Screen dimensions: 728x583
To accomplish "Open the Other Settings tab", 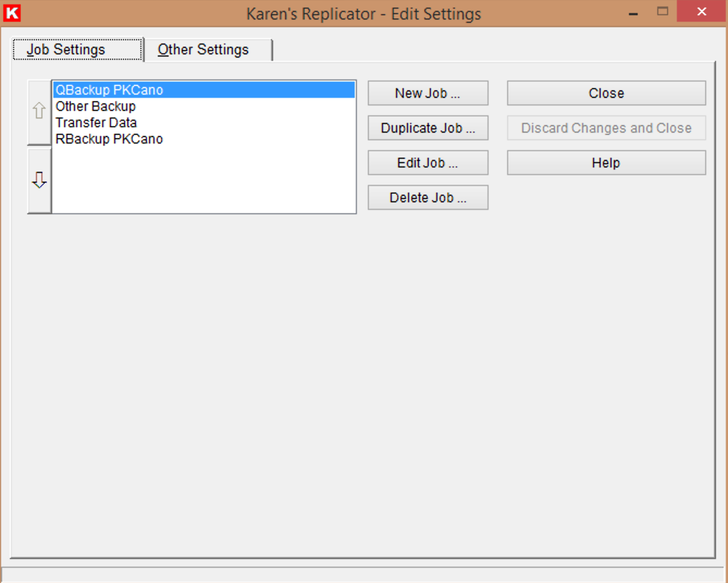I will [208, 49].
